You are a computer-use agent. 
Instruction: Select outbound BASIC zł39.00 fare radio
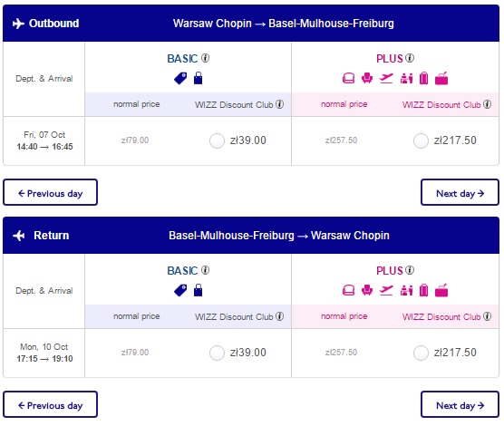(217, 140)
